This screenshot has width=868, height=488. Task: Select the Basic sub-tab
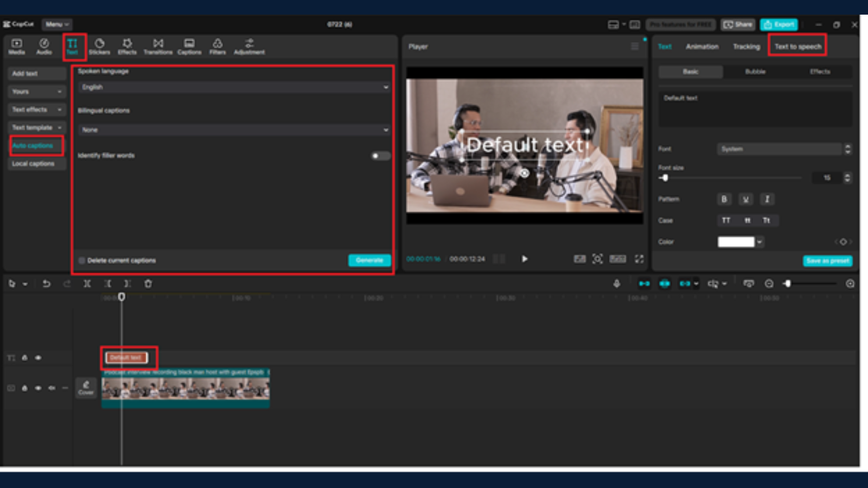691,72
